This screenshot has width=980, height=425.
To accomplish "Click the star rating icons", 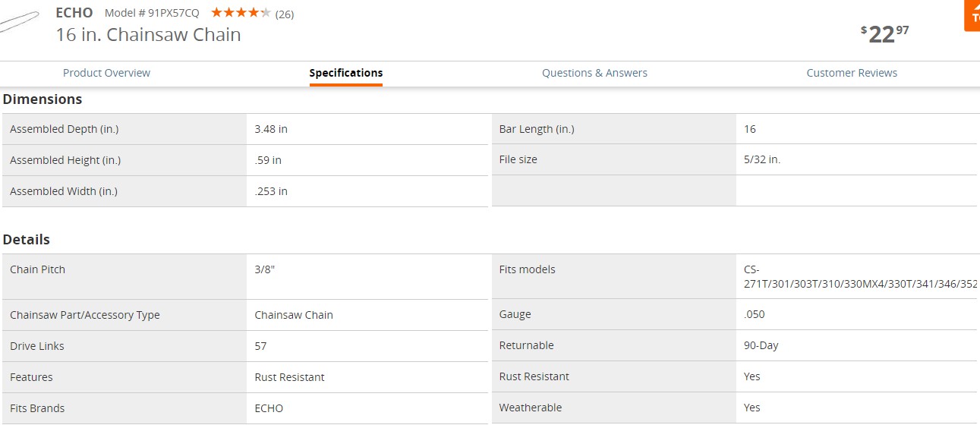I will tap(241, 13).
